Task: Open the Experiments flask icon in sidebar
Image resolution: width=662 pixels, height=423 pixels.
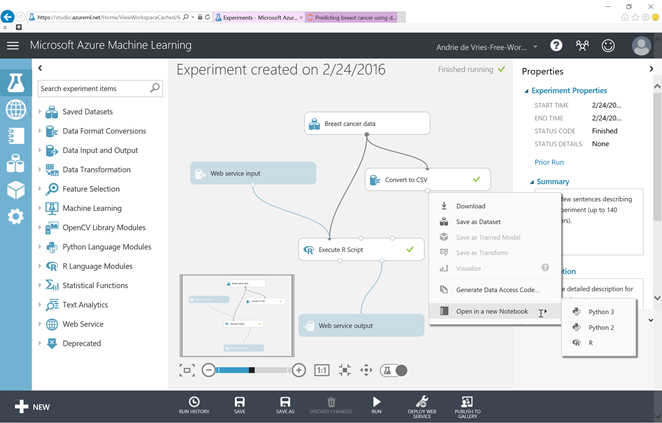Action: coord(16,82)
